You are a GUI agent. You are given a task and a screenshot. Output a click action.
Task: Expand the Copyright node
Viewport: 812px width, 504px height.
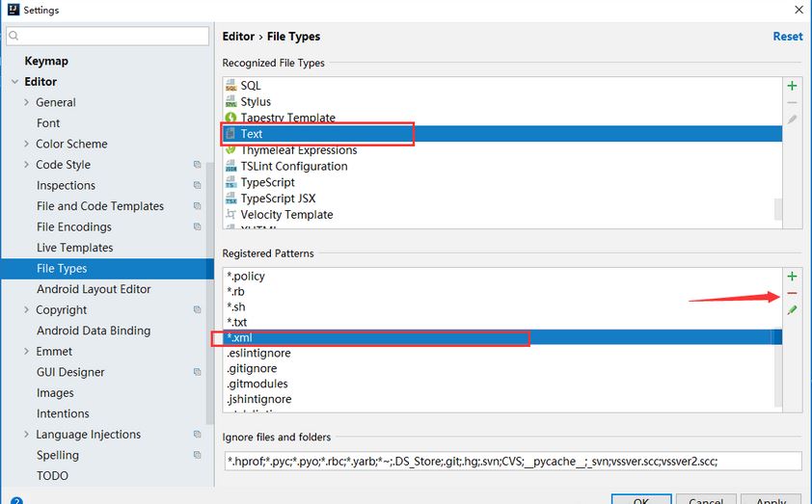[x=26, y=309]
